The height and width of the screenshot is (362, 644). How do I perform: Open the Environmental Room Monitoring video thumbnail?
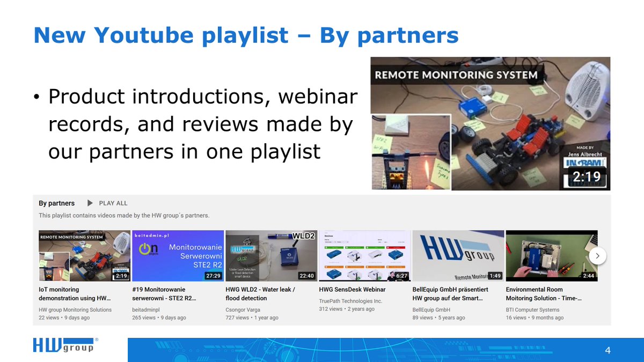click(x=552, y=256)
